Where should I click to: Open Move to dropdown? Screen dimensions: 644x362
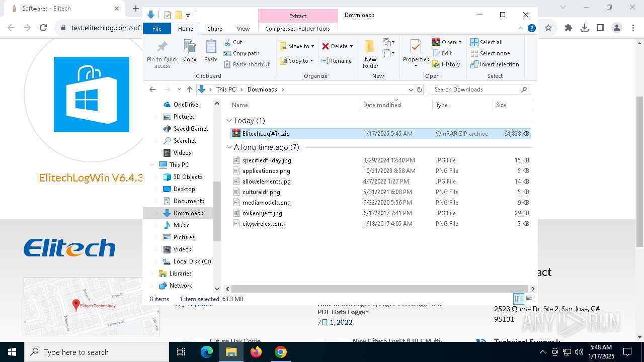pos(297,46)
